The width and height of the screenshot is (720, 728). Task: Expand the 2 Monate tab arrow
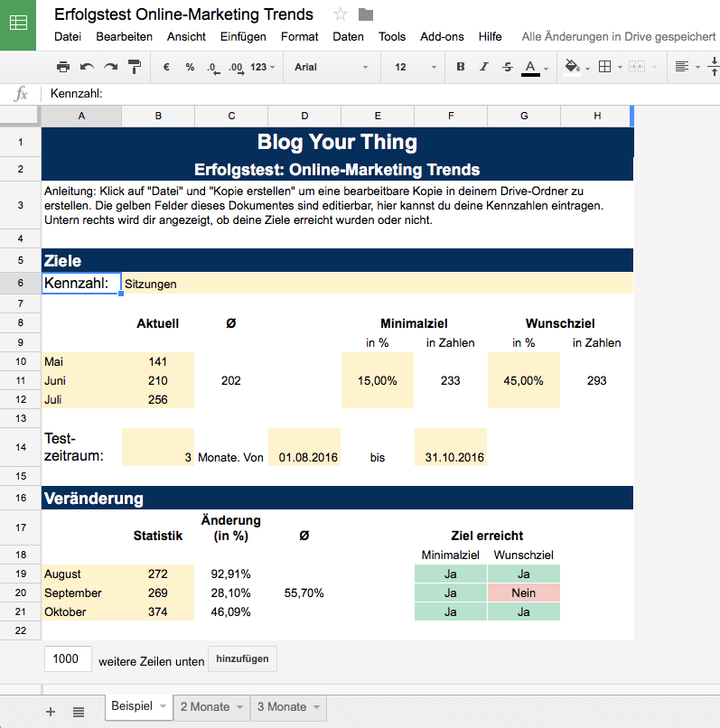pos(239,707)
